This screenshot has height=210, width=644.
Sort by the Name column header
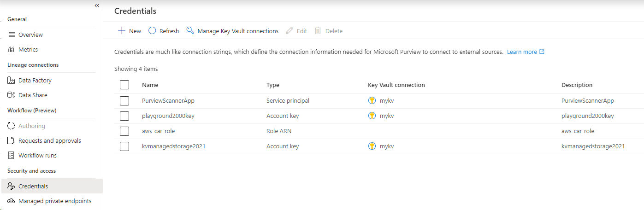tap(150, 85)
